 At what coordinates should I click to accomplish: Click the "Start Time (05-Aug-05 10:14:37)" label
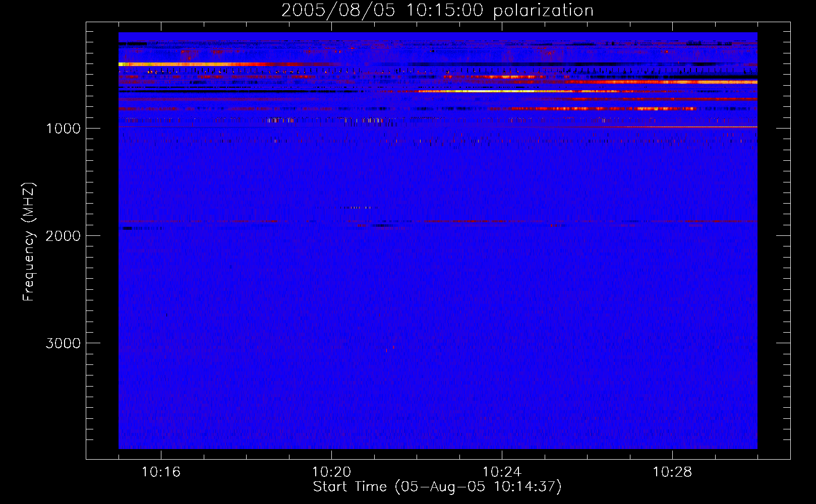[437, 487]
